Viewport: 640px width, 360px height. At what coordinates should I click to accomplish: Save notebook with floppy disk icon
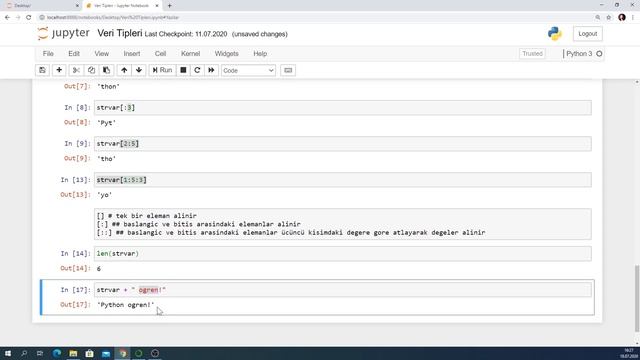point(42,70)
